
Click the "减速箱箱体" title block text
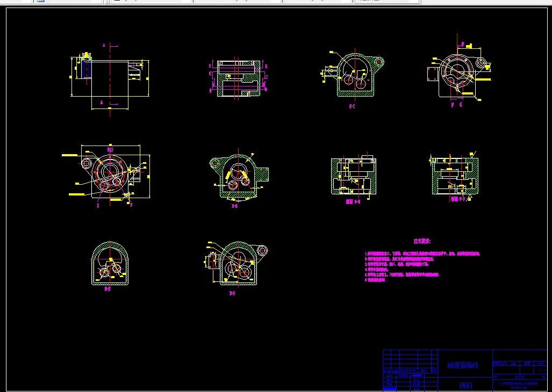[x=463, y=365]
